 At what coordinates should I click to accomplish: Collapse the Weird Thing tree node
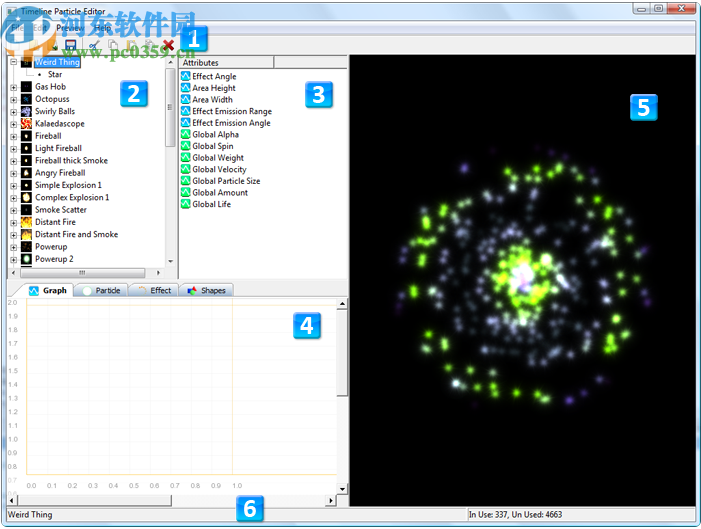[x=14, y=62]
